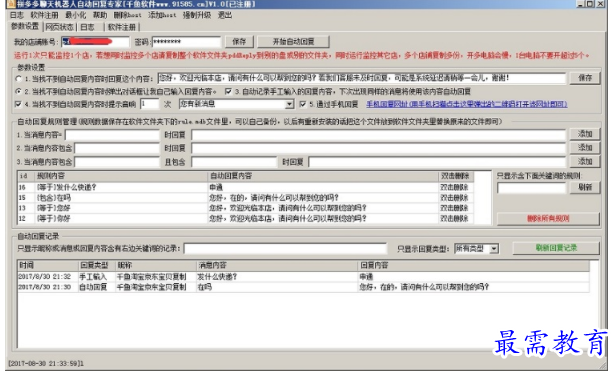
Task: Click the 自动回复内容 column header in rules table
Action: coord(323,176)
